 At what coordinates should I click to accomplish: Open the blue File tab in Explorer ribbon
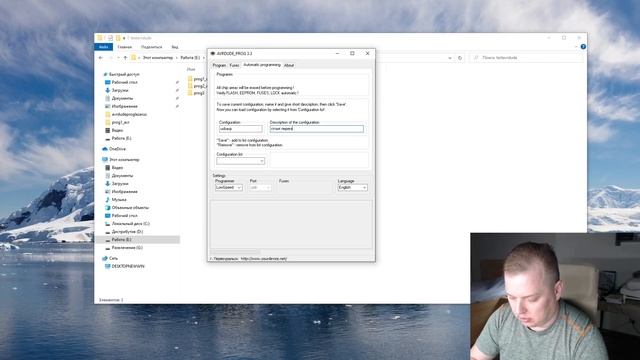(x=103, y=47)
